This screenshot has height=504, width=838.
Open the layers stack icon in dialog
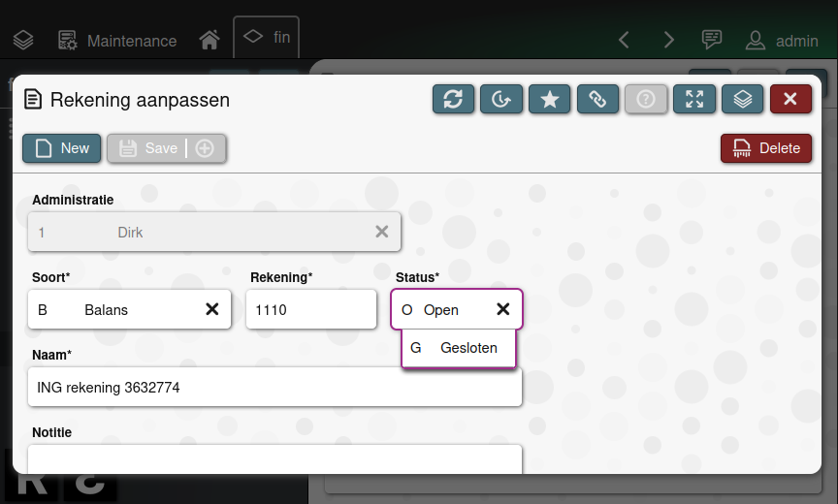(743, 99)
